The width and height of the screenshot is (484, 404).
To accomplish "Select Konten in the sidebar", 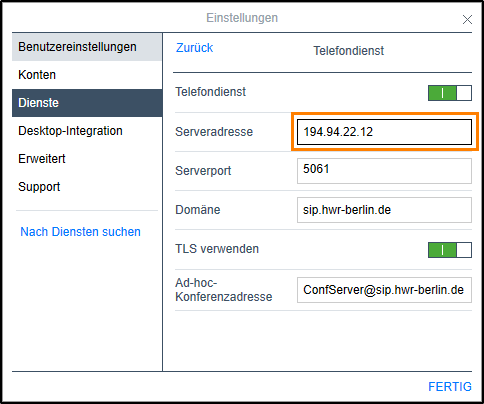I will [87, 75].
